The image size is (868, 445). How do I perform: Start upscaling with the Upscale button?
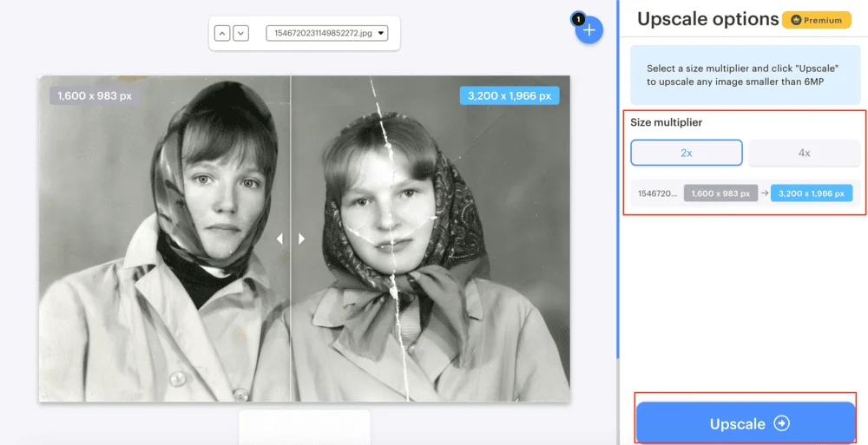tap(746, 423)
